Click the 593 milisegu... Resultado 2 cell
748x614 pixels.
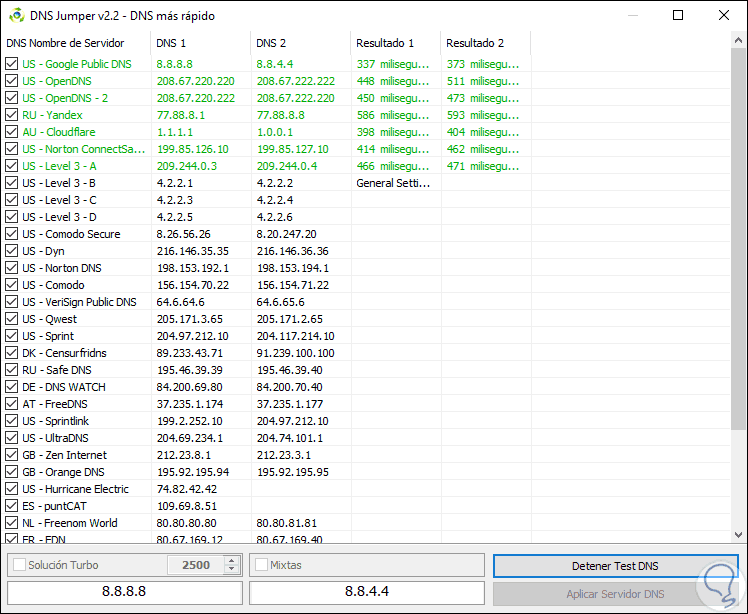(x=483, y=115)
